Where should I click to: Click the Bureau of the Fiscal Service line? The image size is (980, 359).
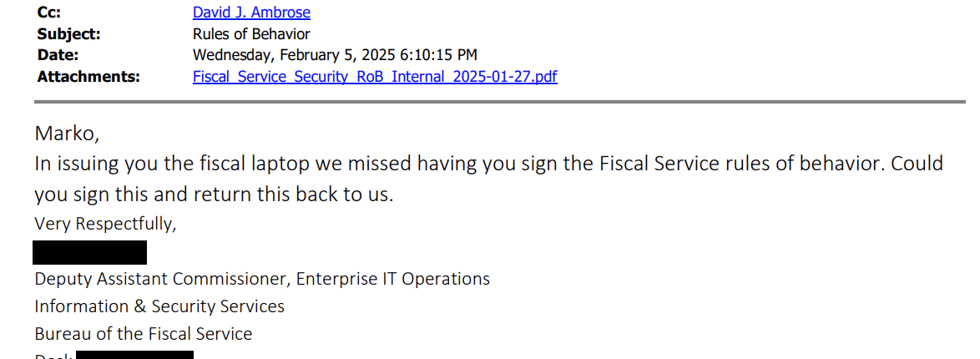tap(143, 334)
